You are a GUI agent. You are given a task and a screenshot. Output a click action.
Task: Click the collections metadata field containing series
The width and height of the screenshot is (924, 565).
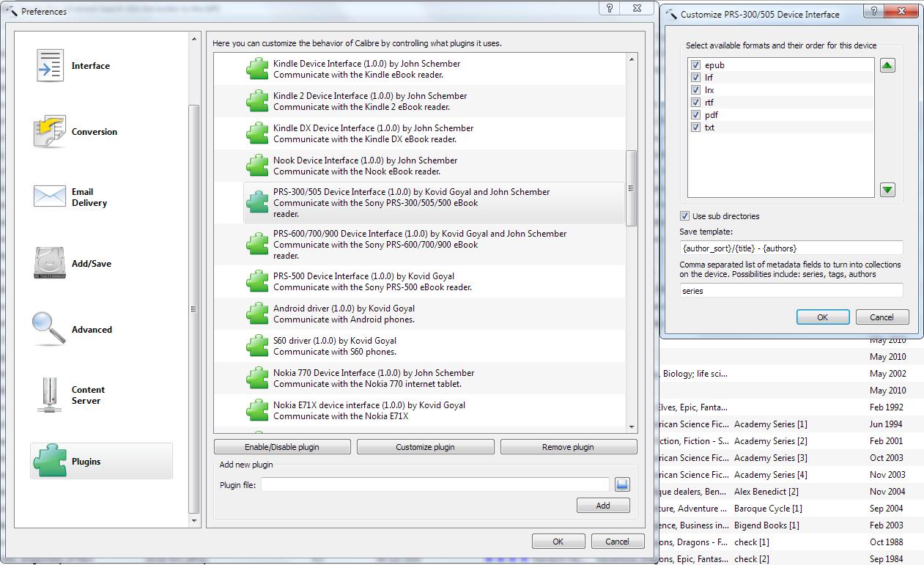click(791, 291)
